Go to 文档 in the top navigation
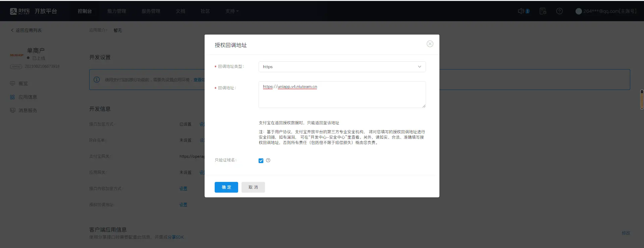 [180, 11]
